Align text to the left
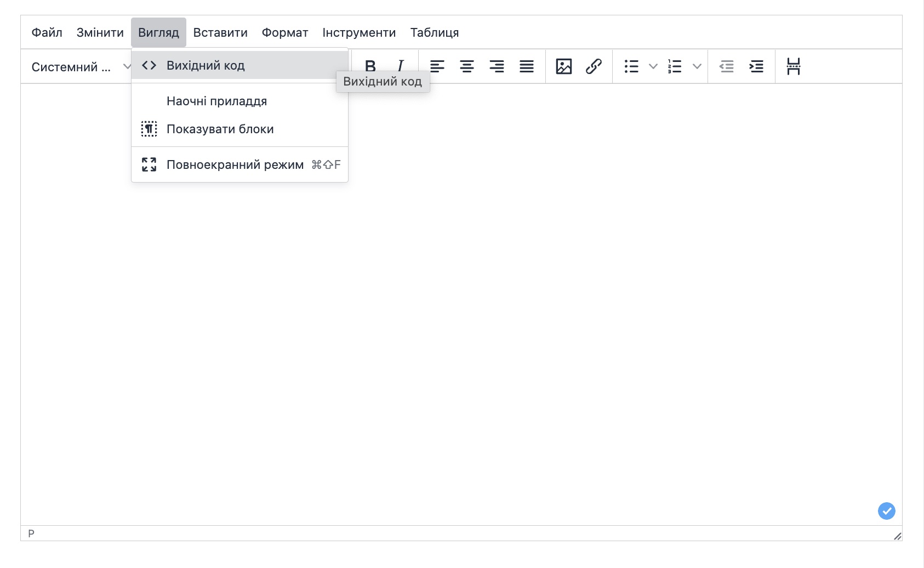Image resolution: width=924 pixels, height=568 pixels. [x=437, y=66]
